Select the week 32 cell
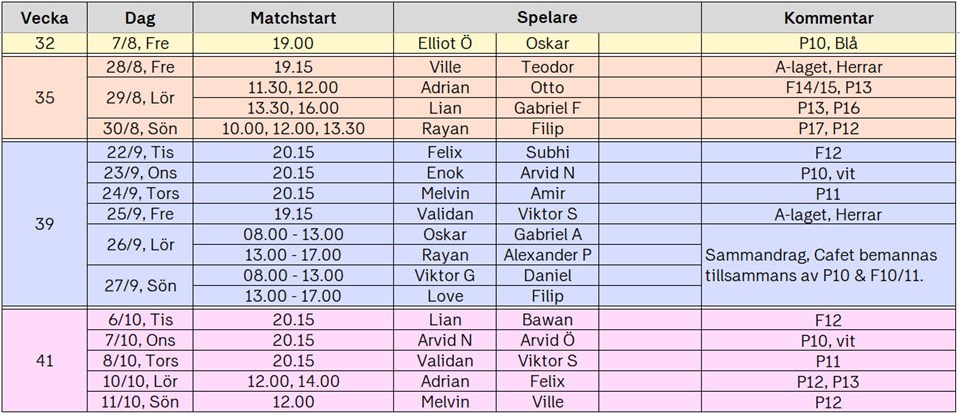Screen dimensions: 960x413 44,44
